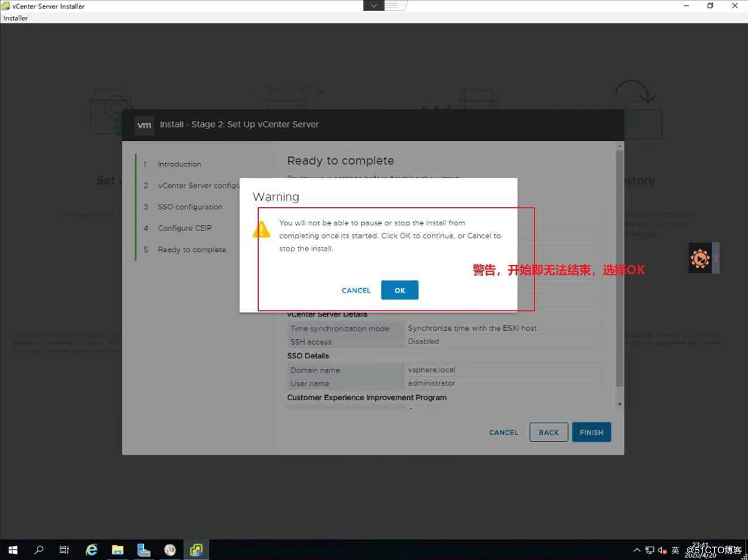748x560 pixels.
Task: Select Configure CEIP step
Action: (x=185, y=228)
